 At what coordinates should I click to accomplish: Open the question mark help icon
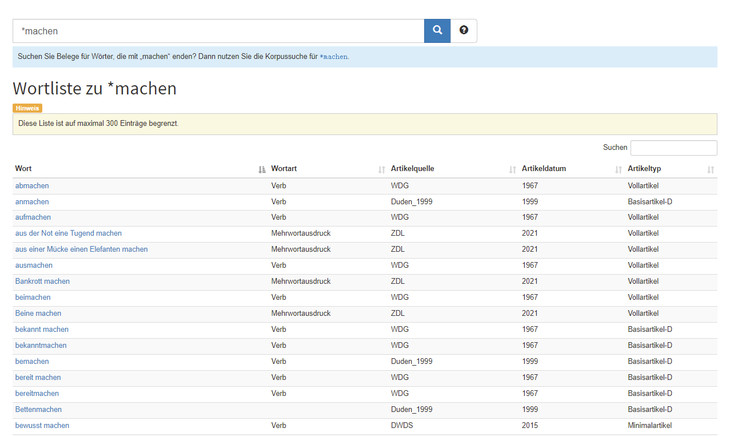coord(464,31)
